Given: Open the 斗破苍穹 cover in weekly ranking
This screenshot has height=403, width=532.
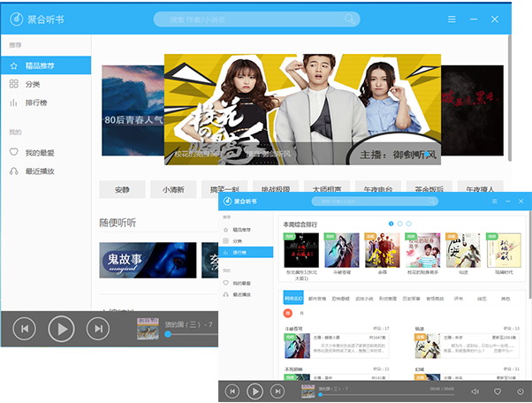Looking at the screenshot, I should pyautogui.click(x=342, y=250).
